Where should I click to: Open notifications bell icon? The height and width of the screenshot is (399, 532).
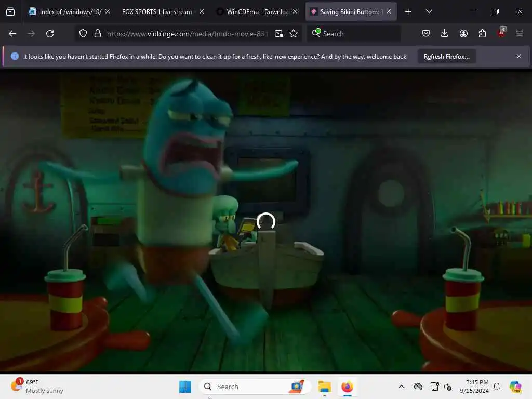[x=497, y=387]
